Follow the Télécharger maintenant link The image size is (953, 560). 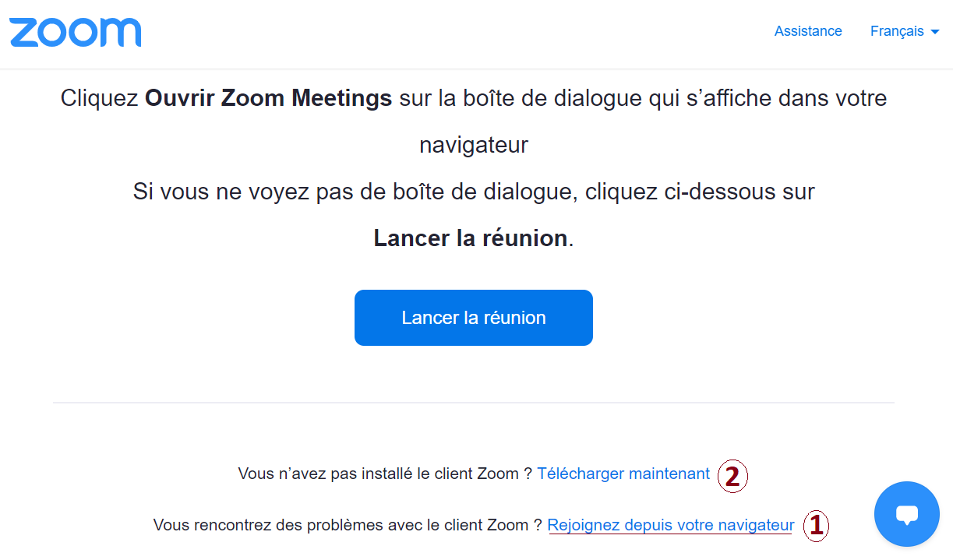(x=623, y=474)
